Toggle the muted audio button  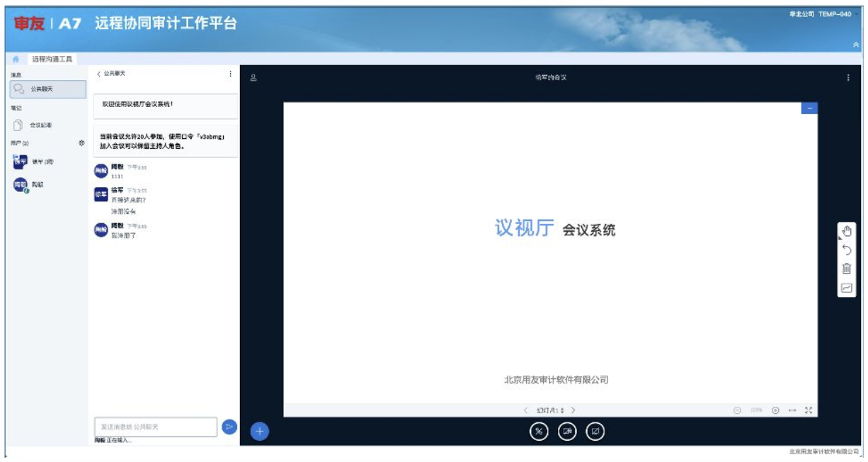click(539, 432)
